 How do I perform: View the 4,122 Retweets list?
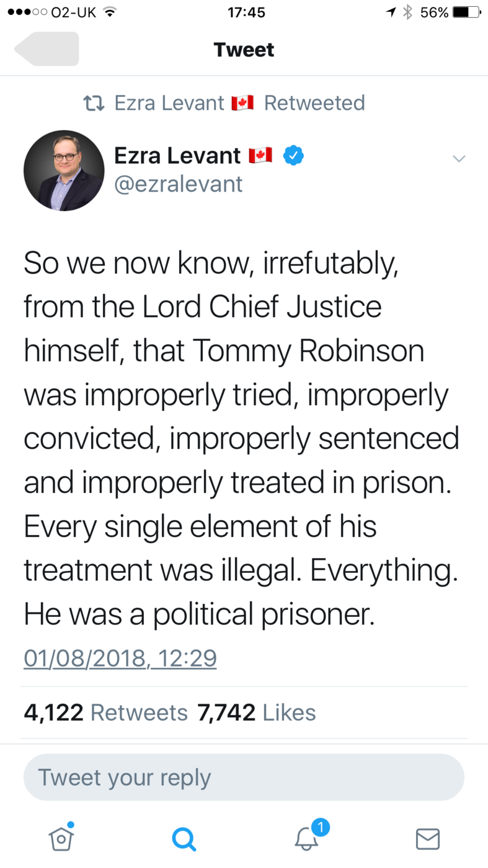coord(105,713)
